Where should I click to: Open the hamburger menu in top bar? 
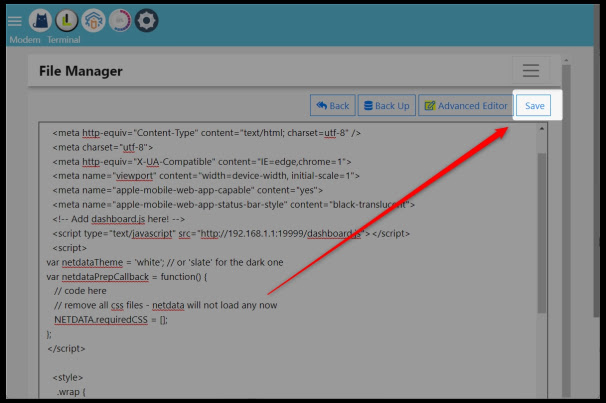pos(15,21)
